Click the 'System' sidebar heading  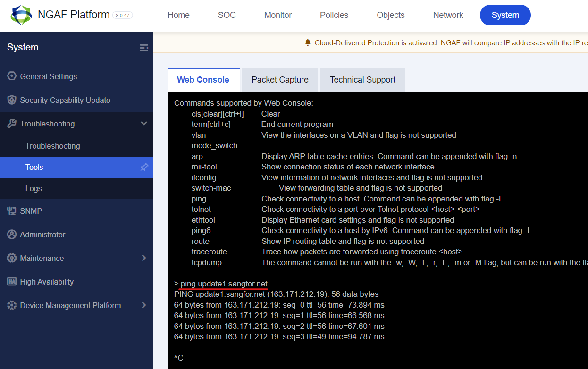tap(23, 47)
